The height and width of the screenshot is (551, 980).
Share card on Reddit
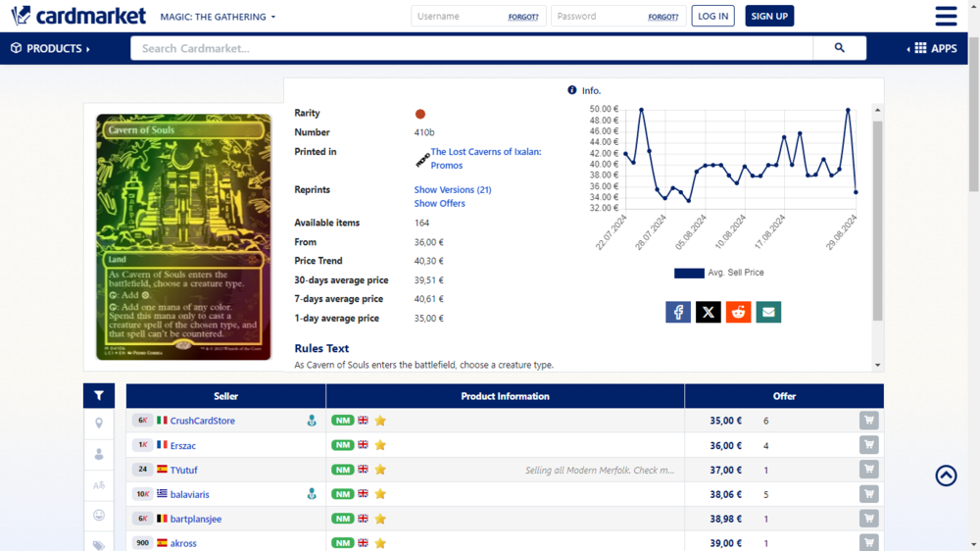738,312
